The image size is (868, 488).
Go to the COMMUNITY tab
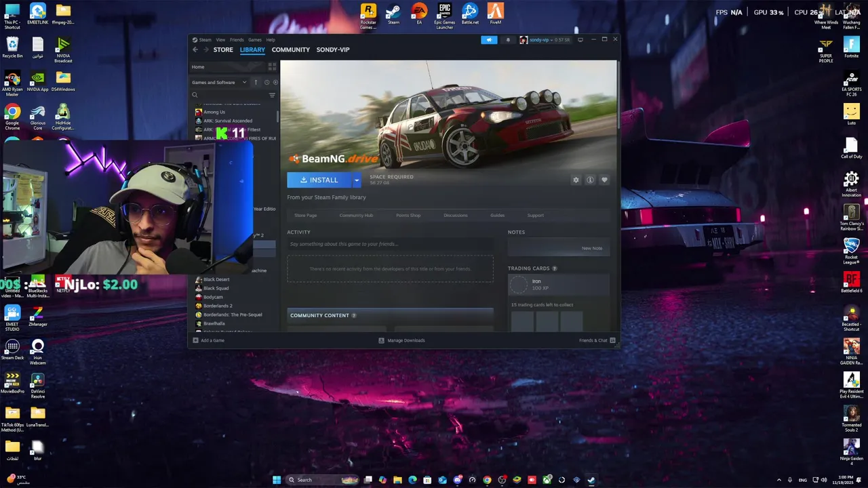(290, 49)
